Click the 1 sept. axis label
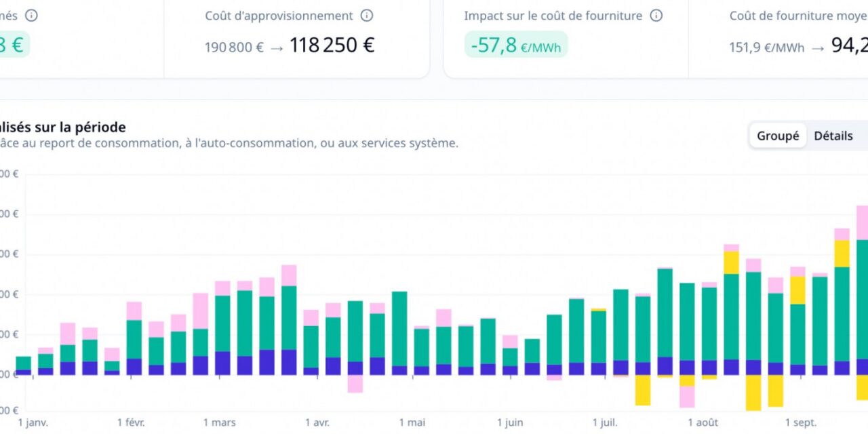Screen dimensions: 868x434 pyautogui.click(x=801, y=422)
